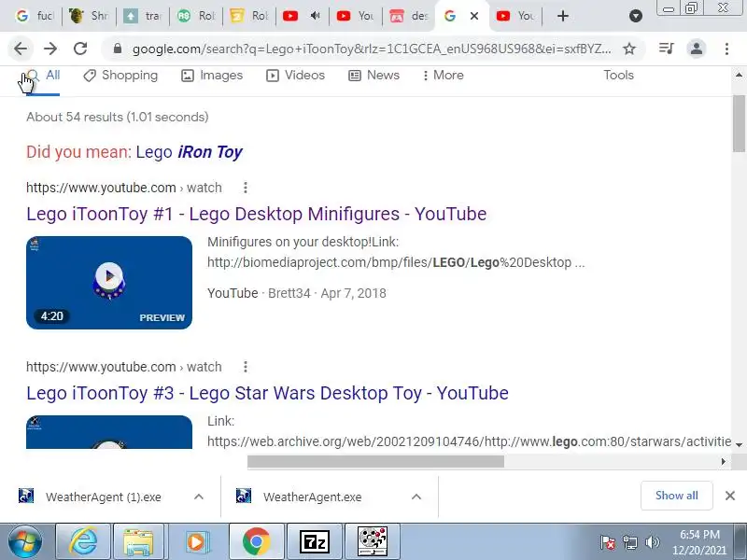Screen dimensions: 747x560
Task: Switch to the 'fuc' Google tab
Action: point(35,16)
